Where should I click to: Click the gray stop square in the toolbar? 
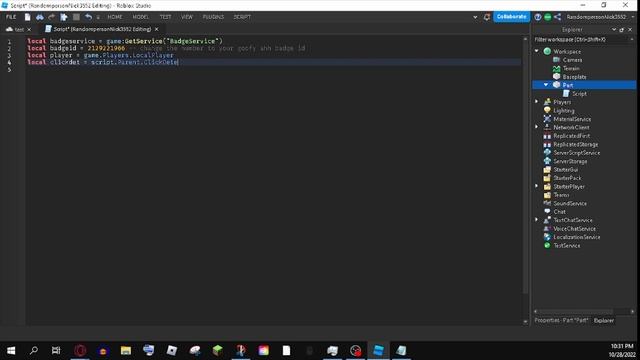pyautogui.click(x=76, y=17)
